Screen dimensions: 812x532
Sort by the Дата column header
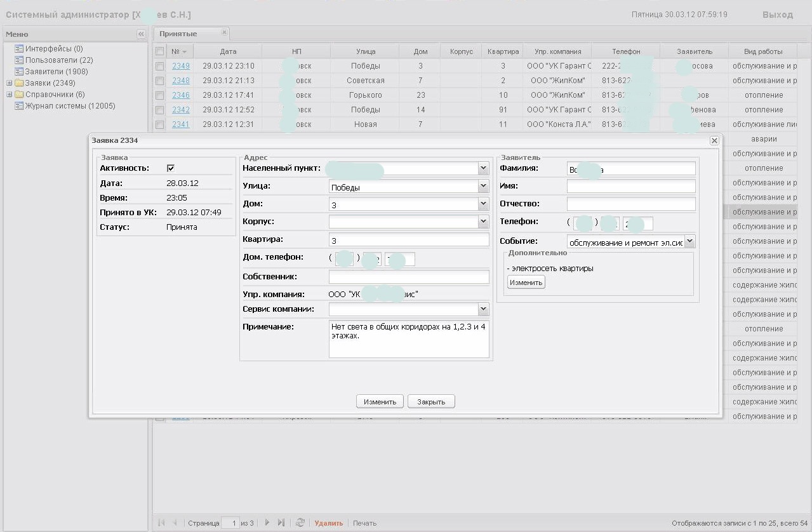pyautogui.click(x=228, y=51)
